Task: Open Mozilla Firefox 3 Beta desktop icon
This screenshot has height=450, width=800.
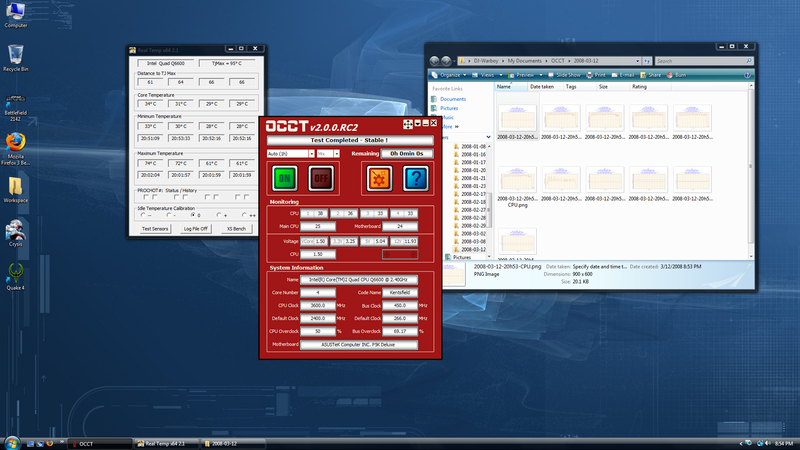Action: [15, 142]
